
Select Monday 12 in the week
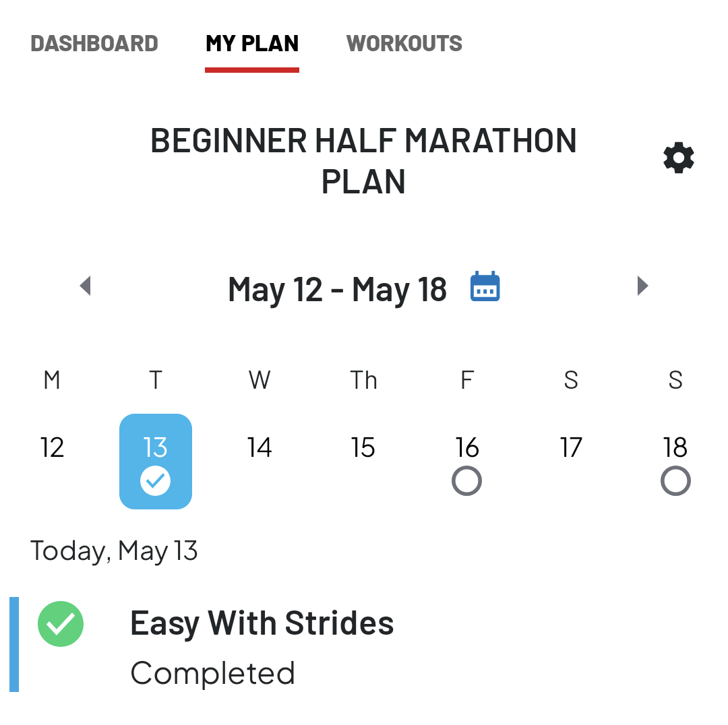[x=52, y=447]
